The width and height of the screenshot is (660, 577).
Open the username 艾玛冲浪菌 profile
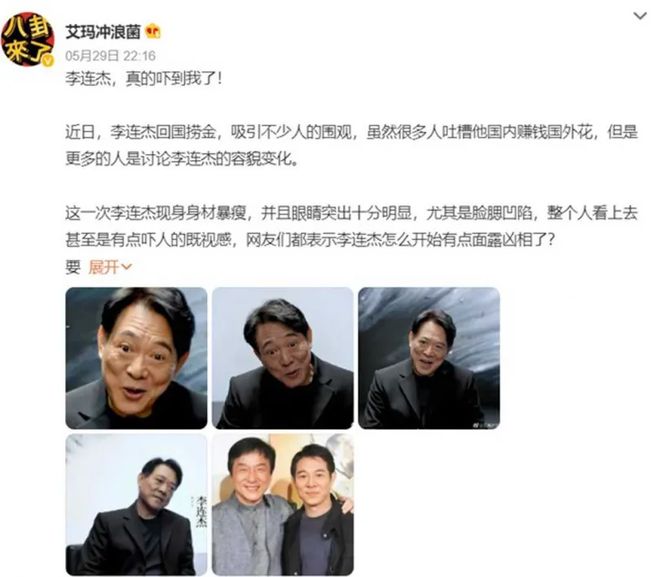point(103,32)
